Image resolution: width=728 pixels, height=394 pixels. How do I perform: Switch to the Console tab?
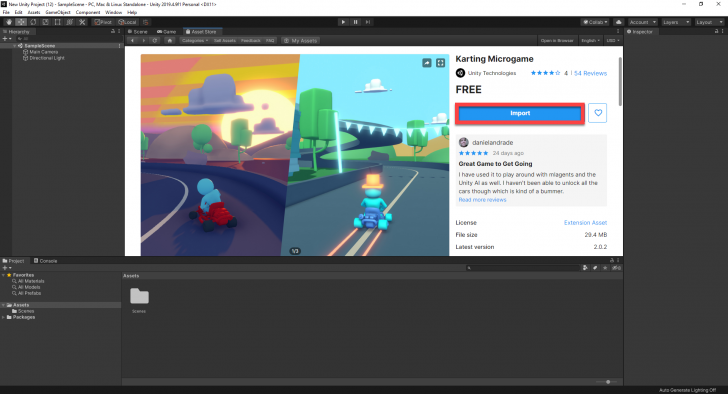(46, 261)
